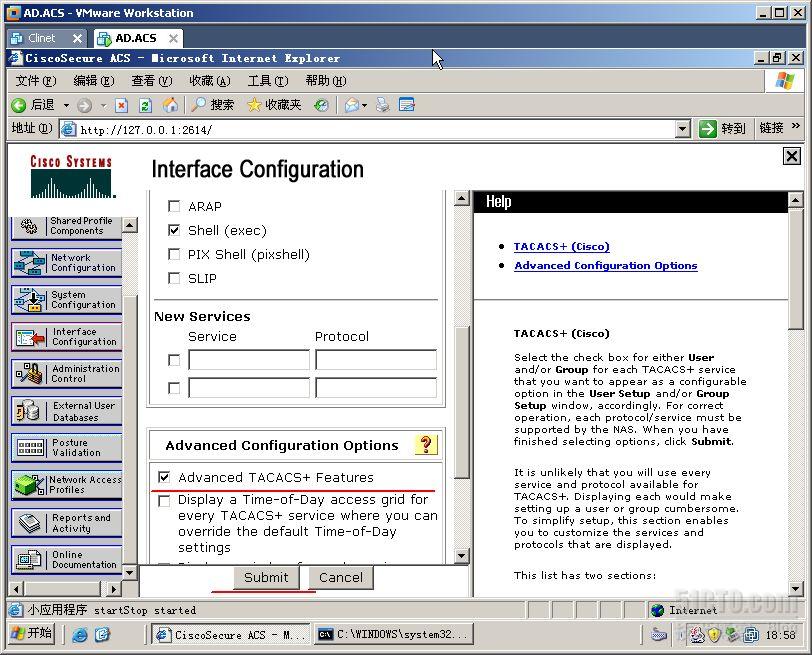Open Posture Validation sidebar icon
The height and width of the screenshot is (655, 812).
(31, 448)
